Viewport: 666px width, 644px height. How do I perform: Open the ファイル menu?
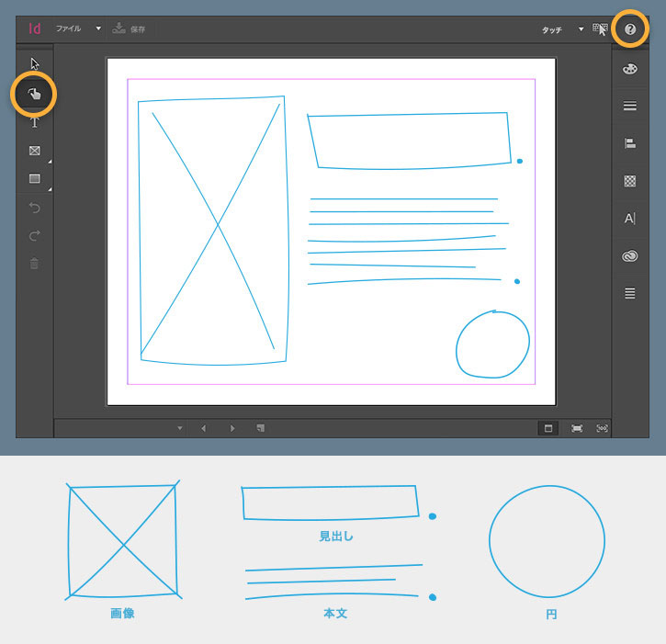point(68,28)
